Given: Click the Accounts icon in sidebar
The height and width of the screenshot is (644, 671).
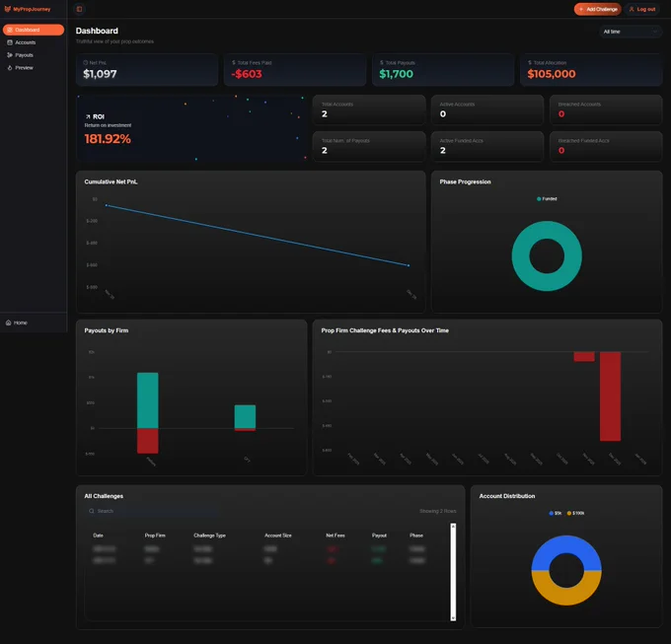Looking at the screenshot, I should pyautogui.click(x=10, y=42).
